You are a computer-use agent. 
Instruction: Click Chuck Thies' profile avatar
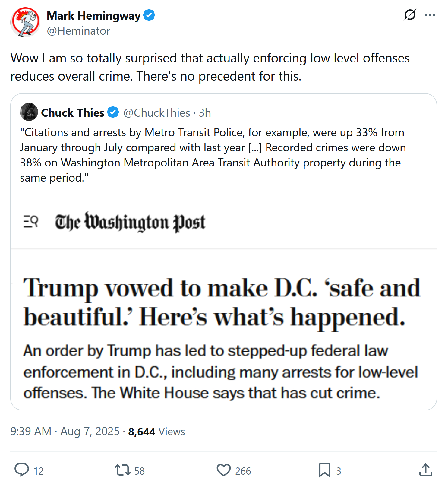click(x=29, y=112)
